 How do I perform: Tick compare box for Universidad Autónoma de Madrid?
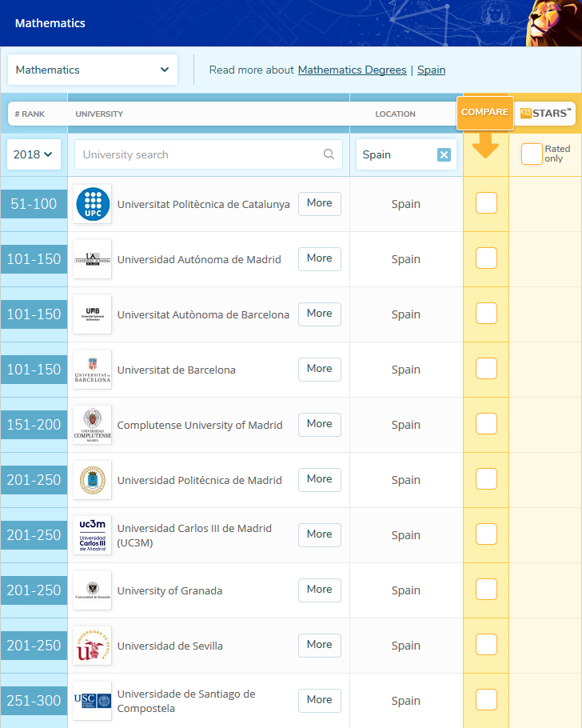click(x=486, y=258)
